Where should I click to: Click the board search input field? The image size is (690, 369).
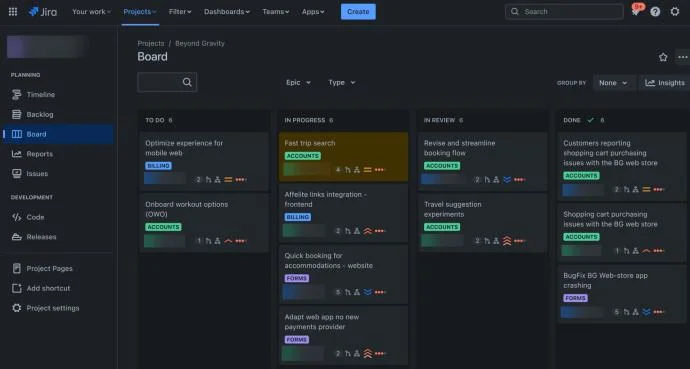(167, 82)
